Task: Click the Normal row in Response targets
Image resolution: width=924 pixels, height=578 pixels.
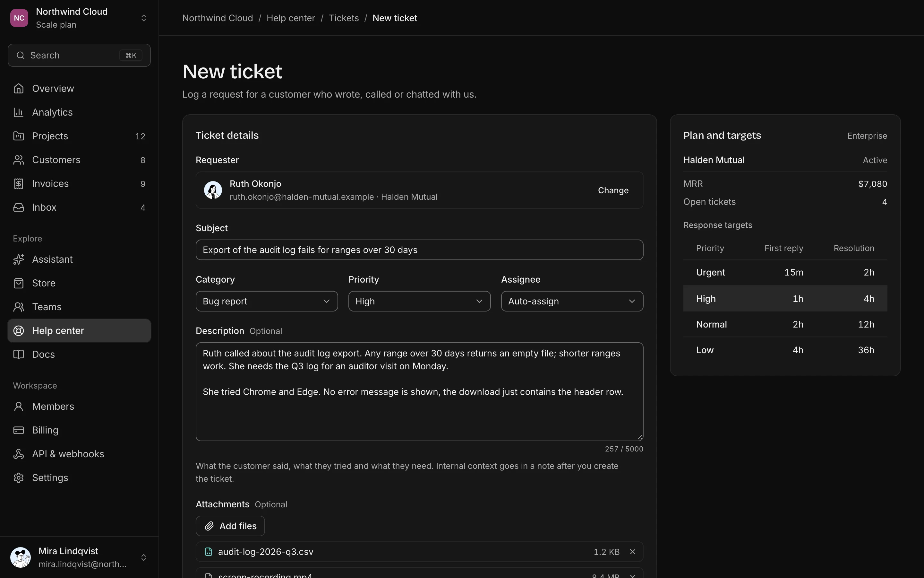Action: click(785, 324)
